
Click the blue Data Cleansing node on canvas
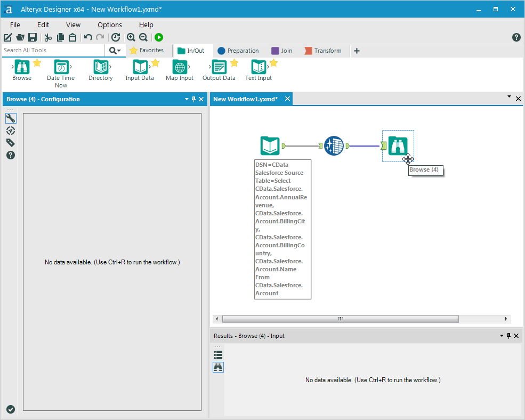[334, 146]
